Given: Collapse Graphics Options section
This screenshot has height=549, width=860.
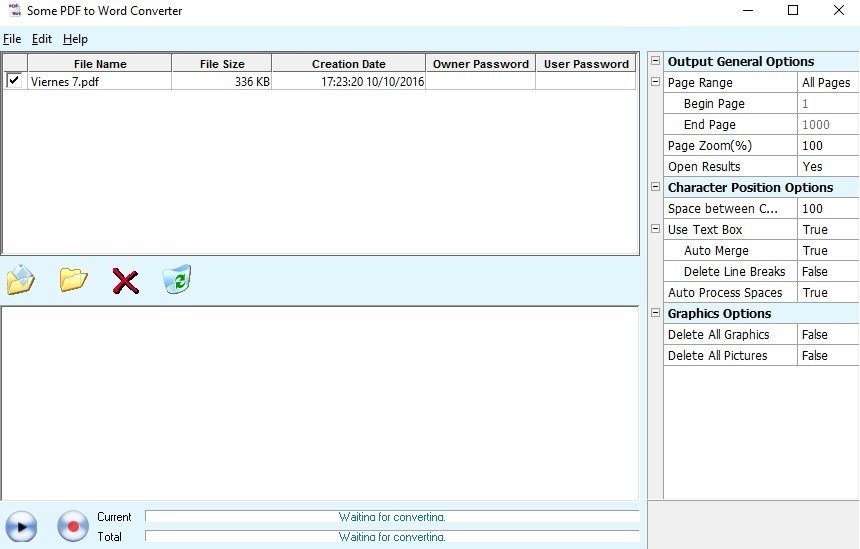Looking at the screenshot, I should point(655,313).
